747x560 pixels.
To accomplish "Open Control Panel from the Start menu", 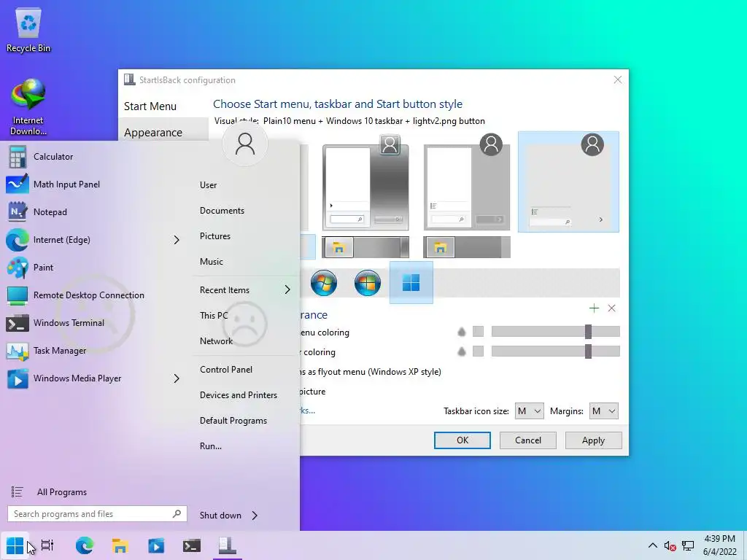I will tap(226, 370).
